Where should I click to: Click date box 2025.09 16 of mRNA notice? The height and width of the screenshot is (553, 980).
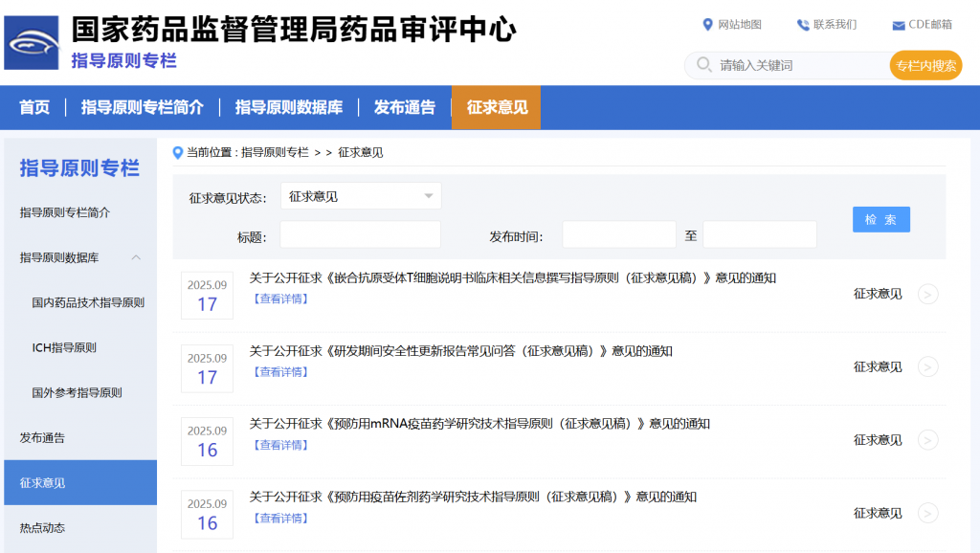(207, 441)
